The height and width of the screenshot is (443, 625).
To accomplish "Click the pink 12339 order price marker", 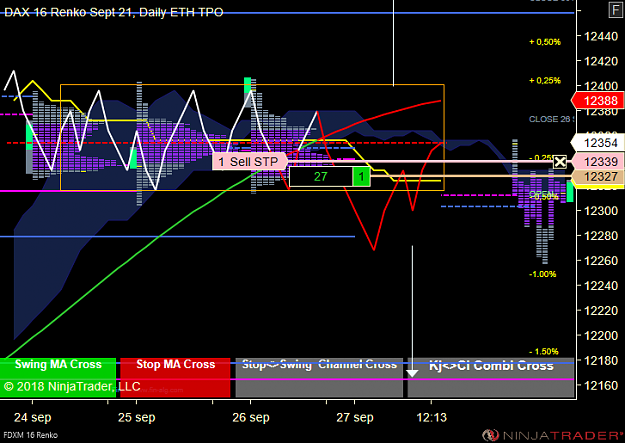I will pyautogui.click(x=597, y=162).
